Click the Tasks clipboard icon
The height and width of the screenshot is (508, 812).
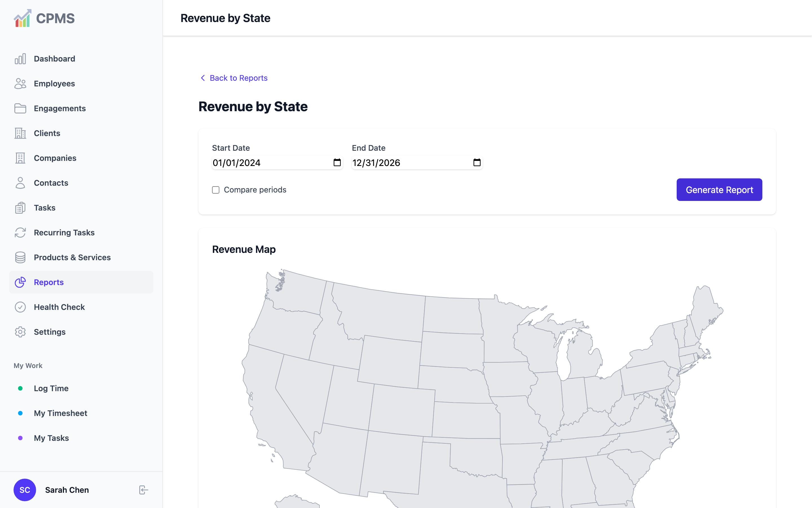coord(20,208)
